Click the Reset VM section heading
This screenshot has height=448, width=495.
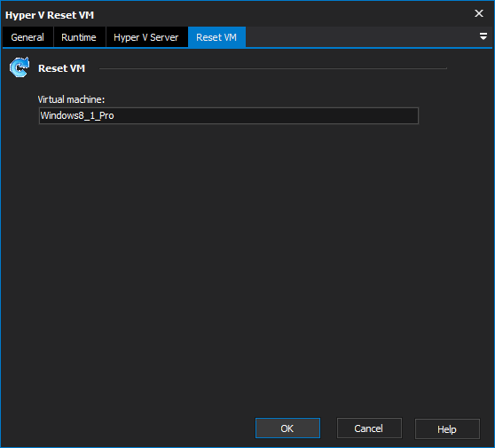[x=61, y=68]
